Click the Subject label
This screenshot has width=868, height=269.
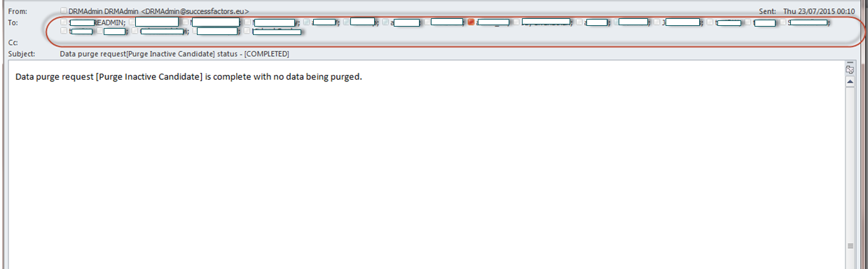21,53
